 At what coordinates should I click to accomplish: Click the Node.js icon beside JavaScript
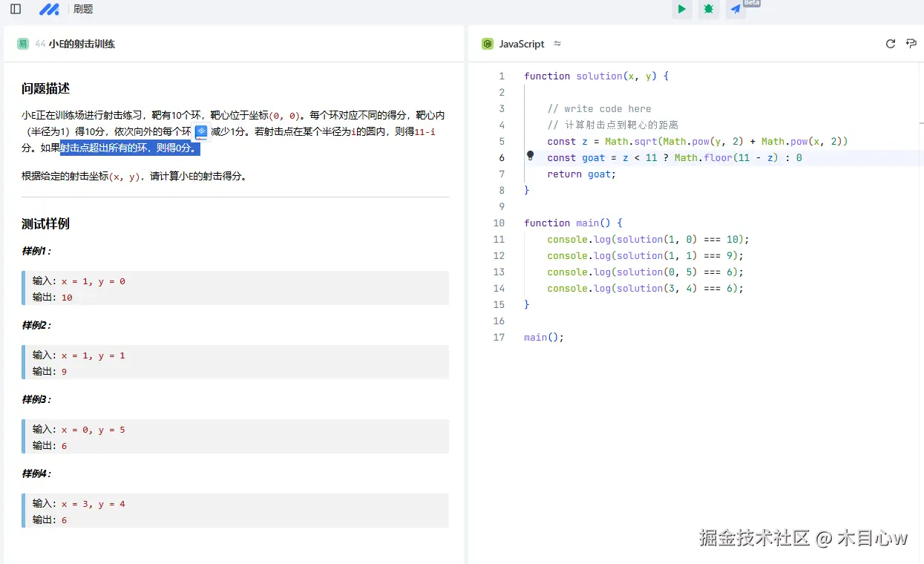point(488,44)
